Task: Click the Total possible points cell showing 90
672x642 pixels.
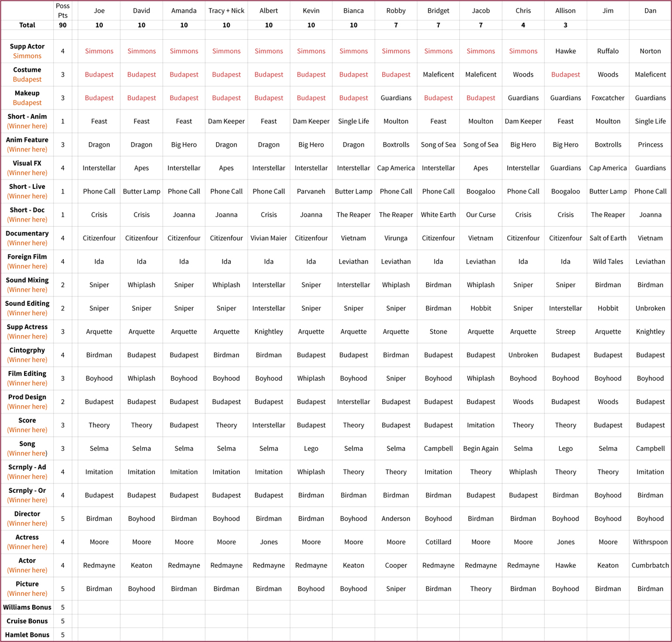Action: click(x=63, y=25)
